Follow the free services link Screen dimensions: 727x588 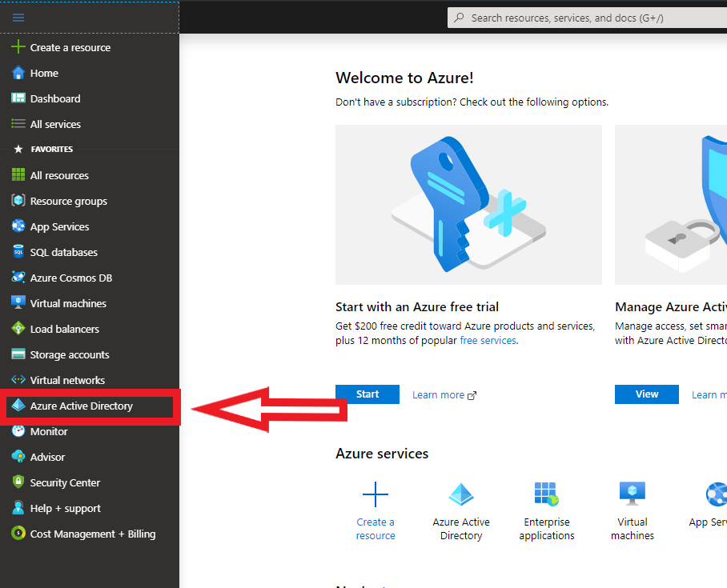tap(488, 340)
